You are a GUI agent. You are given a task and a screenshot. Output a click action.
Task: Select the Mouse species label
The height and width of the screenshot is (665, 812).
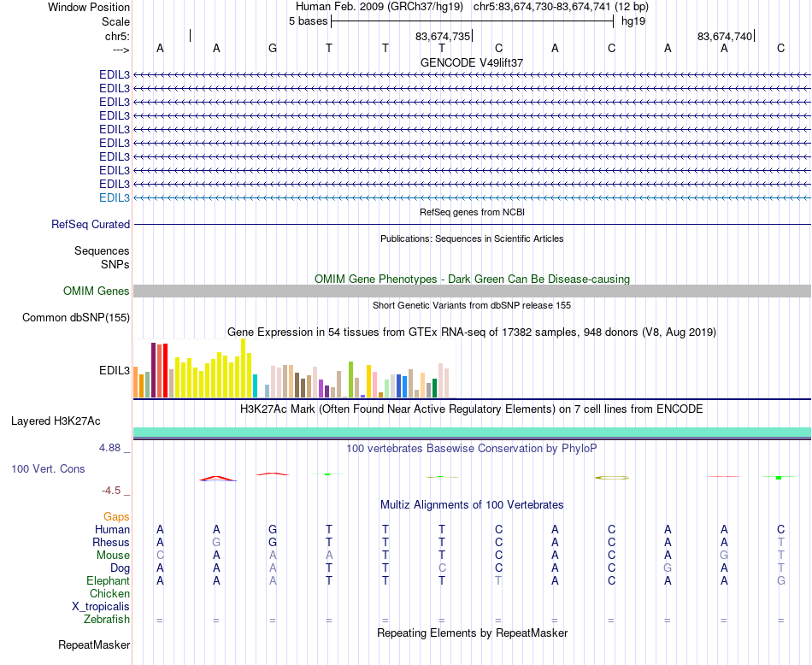click(113, 556)
